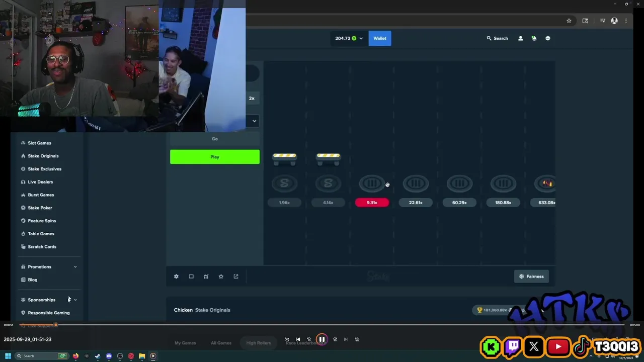Open Stake Originals in sidebar
Image resolution: width=644 pixels, height=362 pixels.
coord(43,156)
